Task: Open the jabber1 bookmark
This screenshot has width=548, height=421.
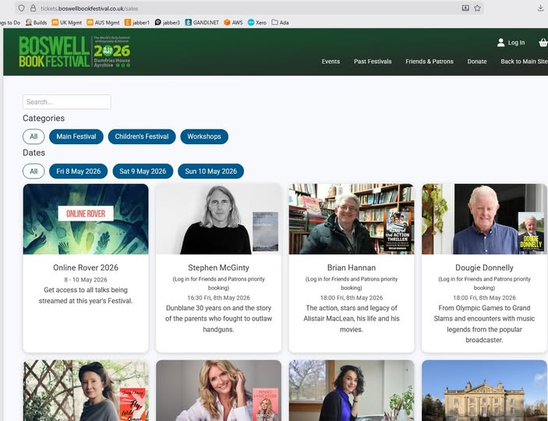Action: (x=137, y=22)
